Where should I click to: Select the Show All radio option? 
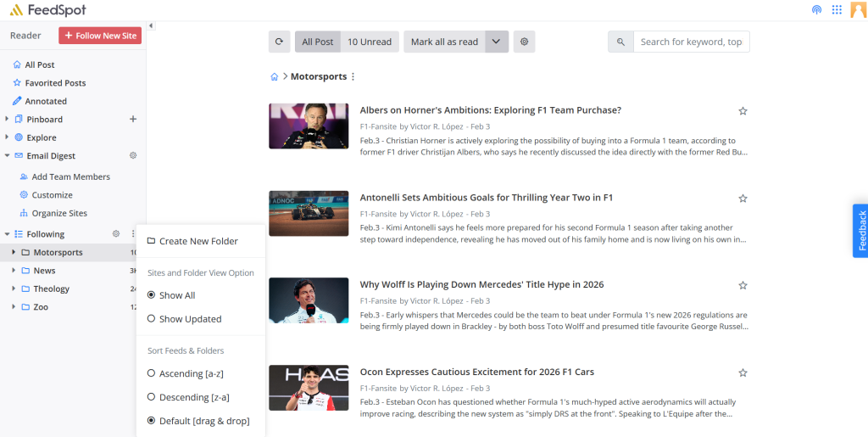[151, 295]
